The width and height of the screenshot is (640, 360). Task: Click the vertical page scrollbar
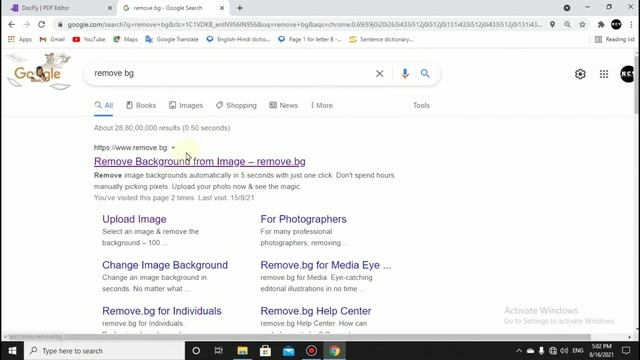point(636,84)
